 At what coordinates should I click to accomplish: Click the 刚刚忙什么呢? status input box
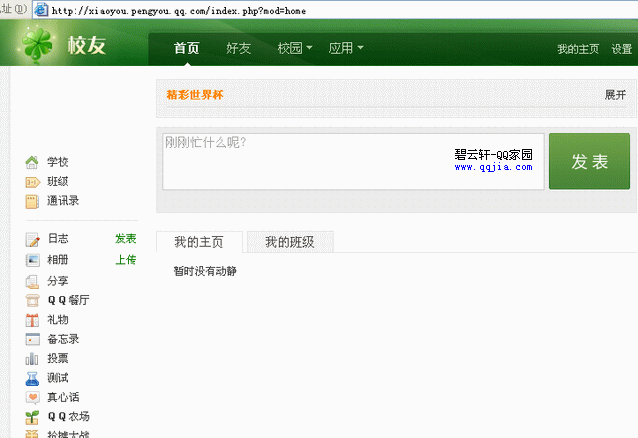click(x=353, y=161)
